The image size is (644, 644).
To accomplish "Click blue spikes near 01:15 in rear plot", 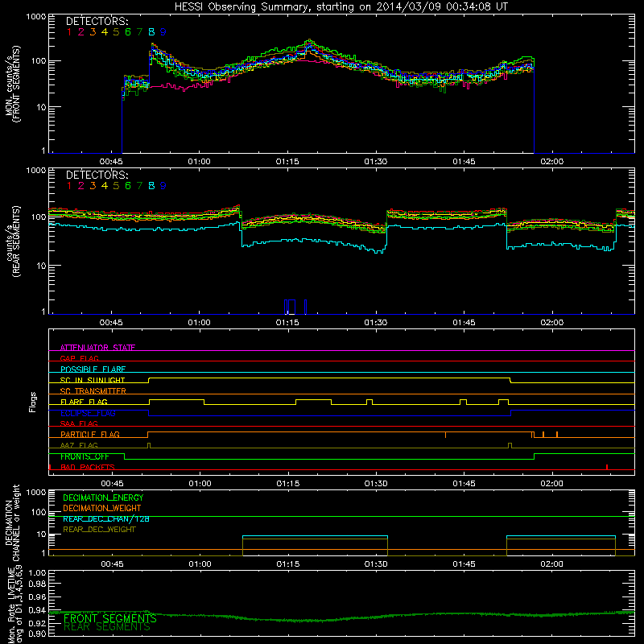I will click(x=295, y=307).
